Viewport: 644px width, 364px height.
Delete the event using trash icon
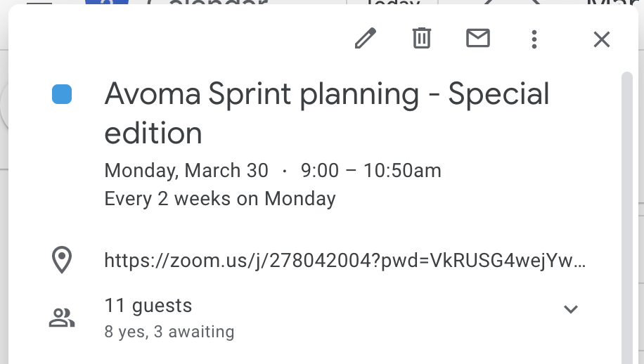421,39
